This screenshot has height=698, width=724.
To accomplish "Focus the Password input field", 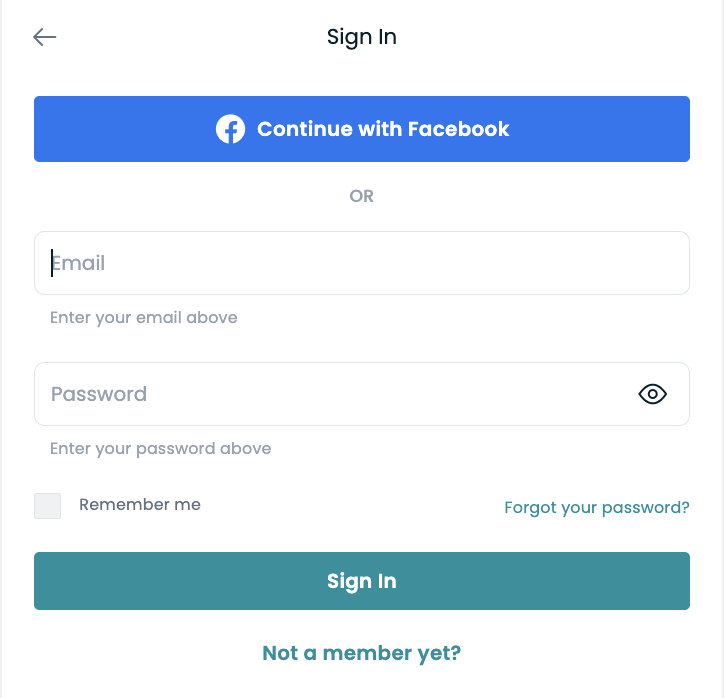I will pyautogui.click(x=330, y=394).
